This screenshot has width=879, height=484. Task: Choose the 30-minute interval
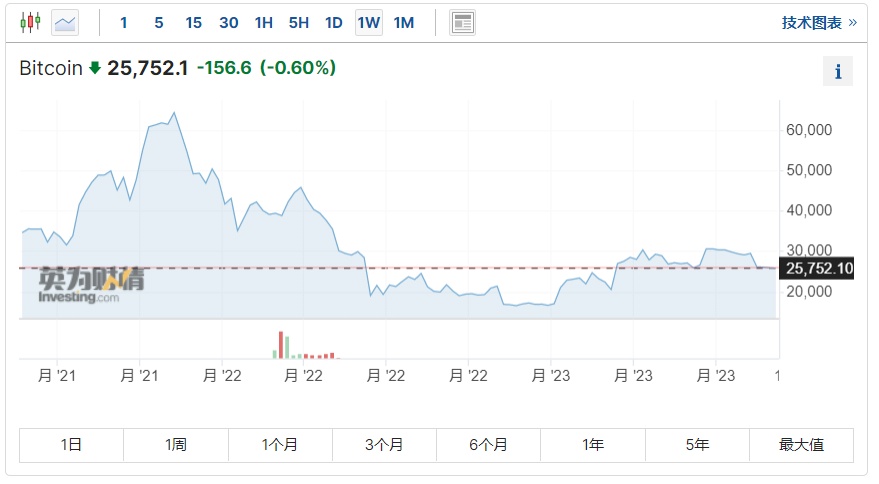[229, 22]
